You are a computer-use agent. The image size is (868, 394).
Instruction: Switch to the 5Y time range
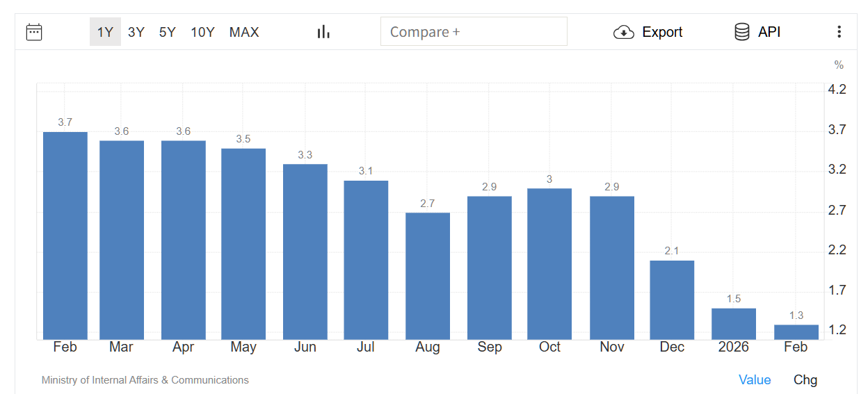click(x=168, y=32)
